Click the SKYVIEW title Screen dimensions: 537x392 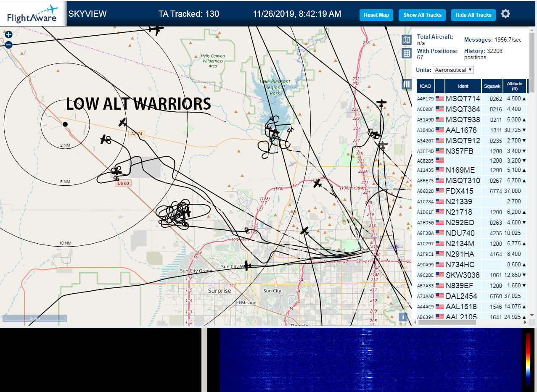pos(87,14)
